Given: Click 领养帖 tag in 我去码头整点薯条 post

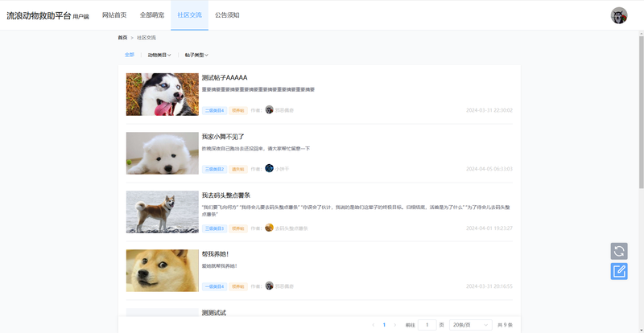Looking at the screenshot, I should pos(238,228).
